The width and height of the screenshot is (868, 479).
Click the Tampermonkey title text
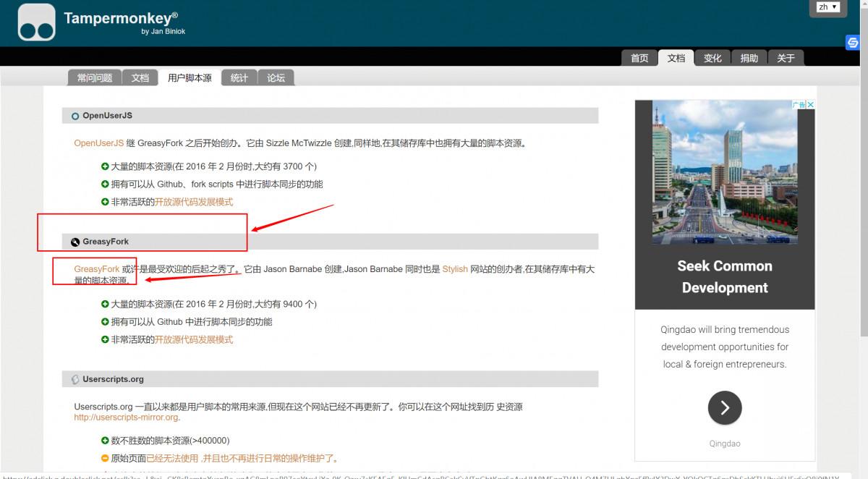121,18
